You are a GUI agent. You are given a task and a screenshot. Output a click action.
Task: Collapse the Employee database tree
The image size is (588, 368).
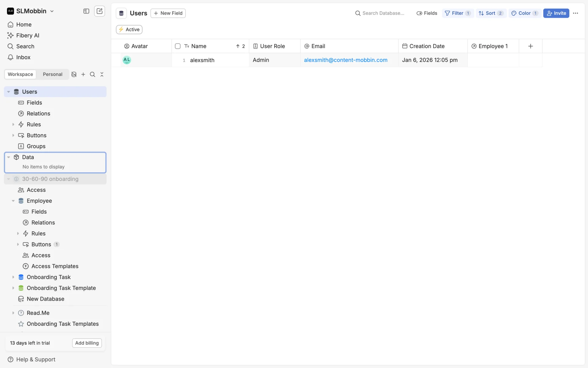(13, 201)
